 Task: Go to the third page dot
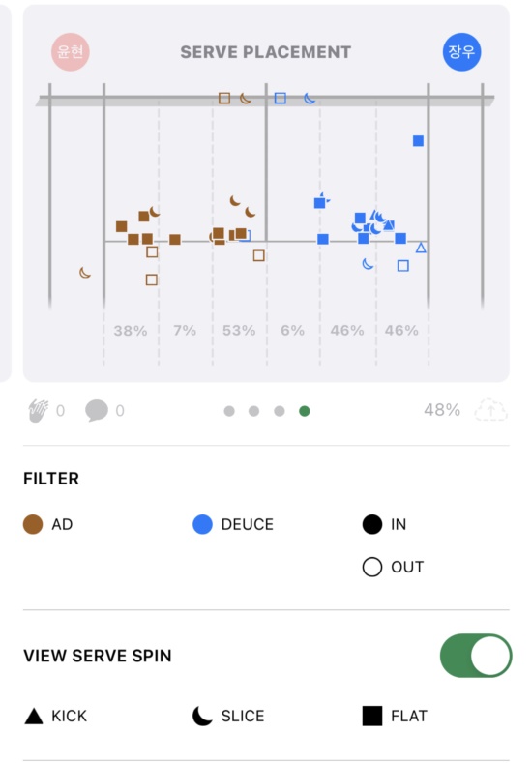[280, 411]
